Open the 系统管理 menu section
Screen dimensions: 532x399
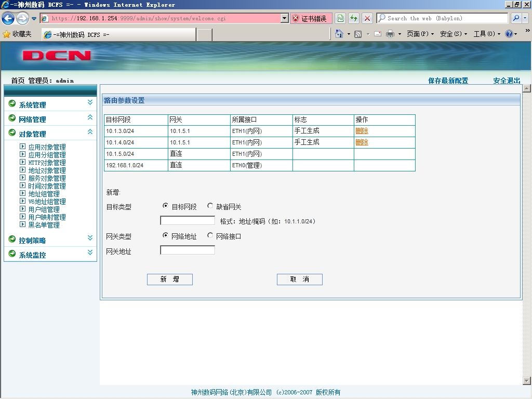coord(32,105)
